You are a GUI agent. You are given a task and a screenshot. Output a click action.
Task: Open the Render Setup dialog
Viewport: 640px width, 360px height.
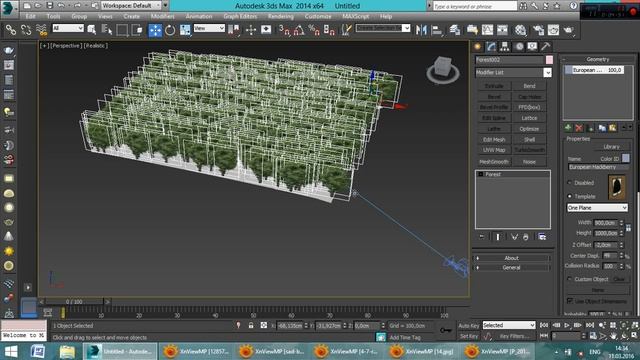538,30
